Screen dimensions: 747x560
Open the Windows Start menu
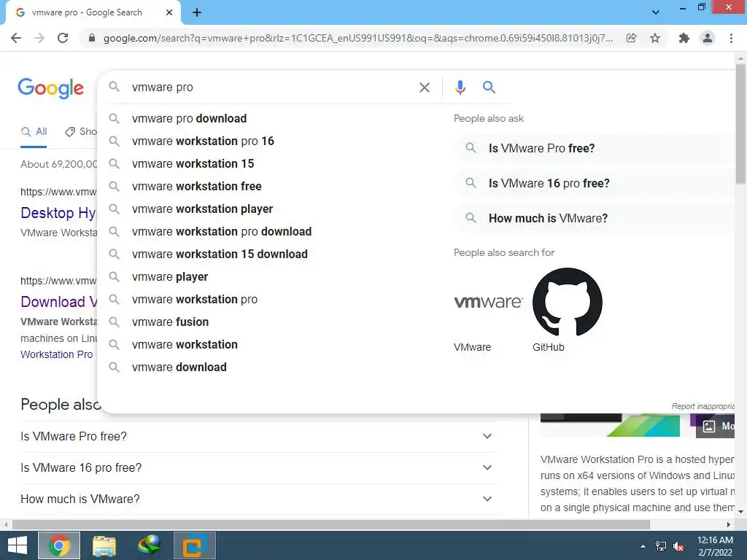(x=18, y=545)
